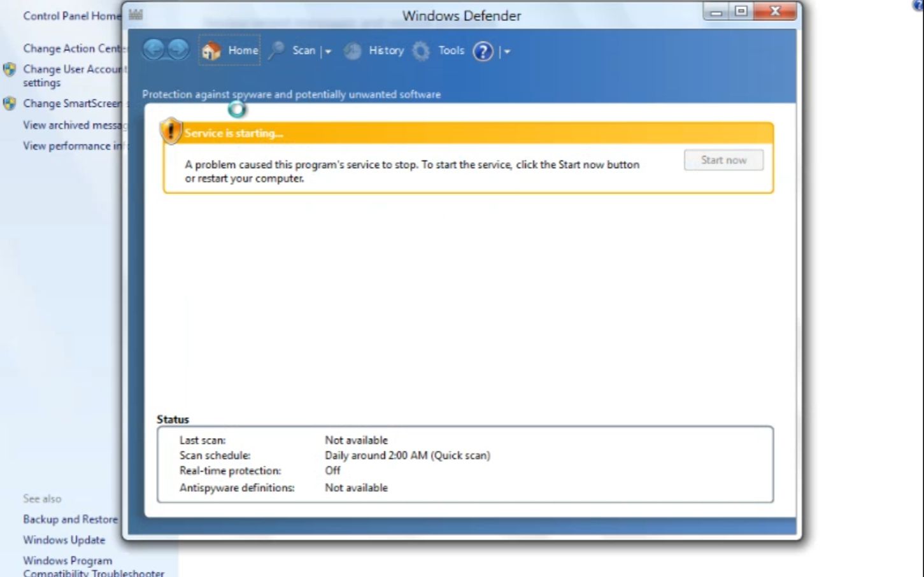The height and width of the screenshot is (577, 924).
Task: Select the Scan toolbar label
Action: tap(304, 50)
